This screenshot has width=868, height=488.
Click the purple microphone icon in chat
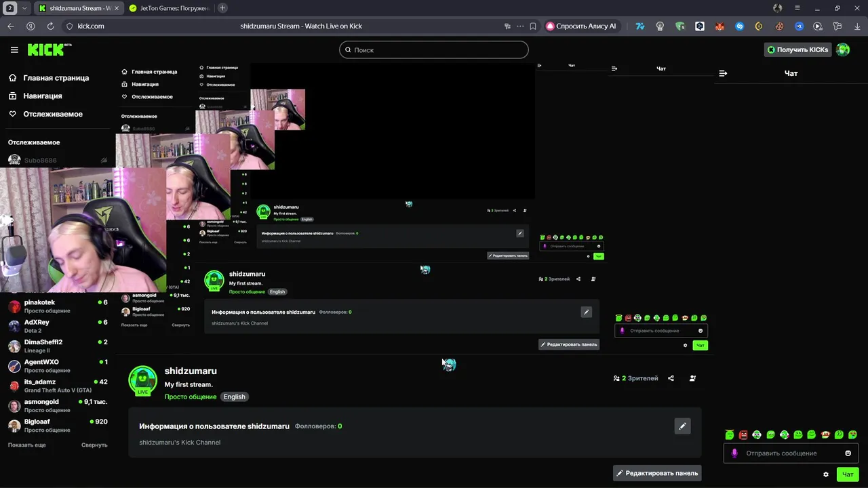click(x=734, y=453)
